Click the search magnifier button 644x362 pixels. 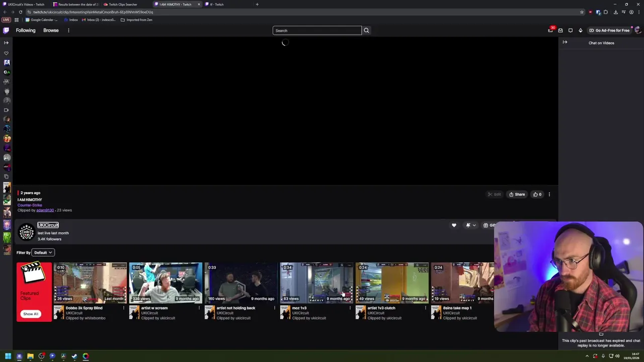(366, 31)
